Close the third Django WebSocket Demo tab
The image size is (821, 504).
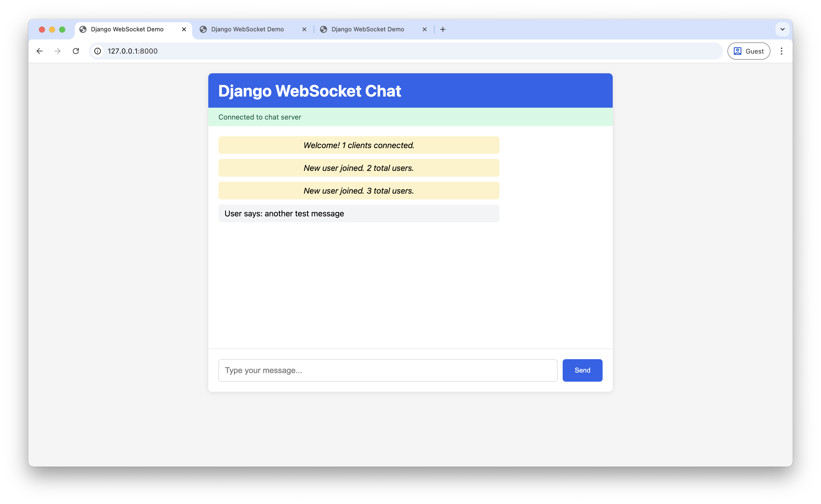pyautogui.click(x=424, y=29)
